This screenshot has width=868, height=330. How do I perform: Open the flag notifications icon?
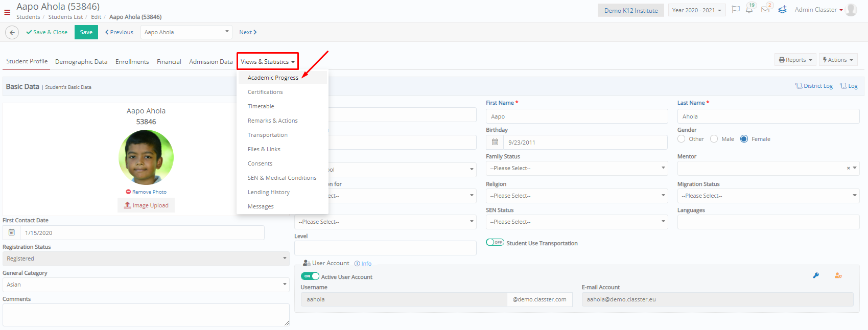click(x=736, y=10)
